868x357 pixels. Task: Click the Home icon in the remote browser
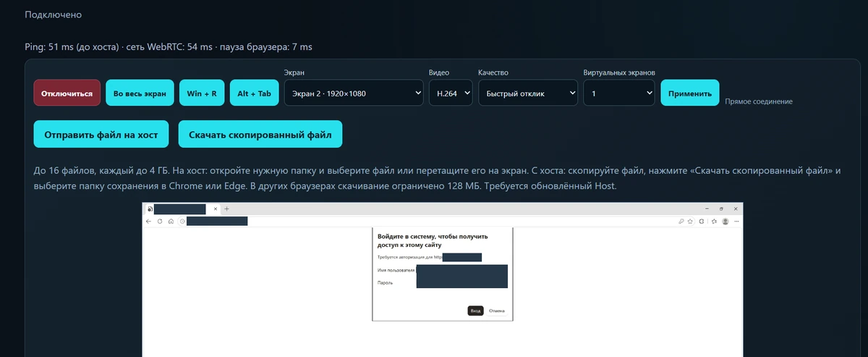click(171, 222)
